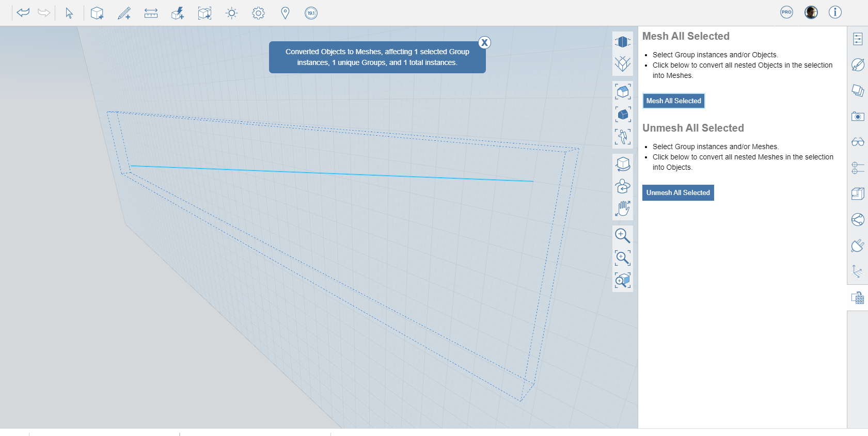Open the building panel sidebar tab
The height and width of the screenshot is (436, 868).
tap(858, 194)
